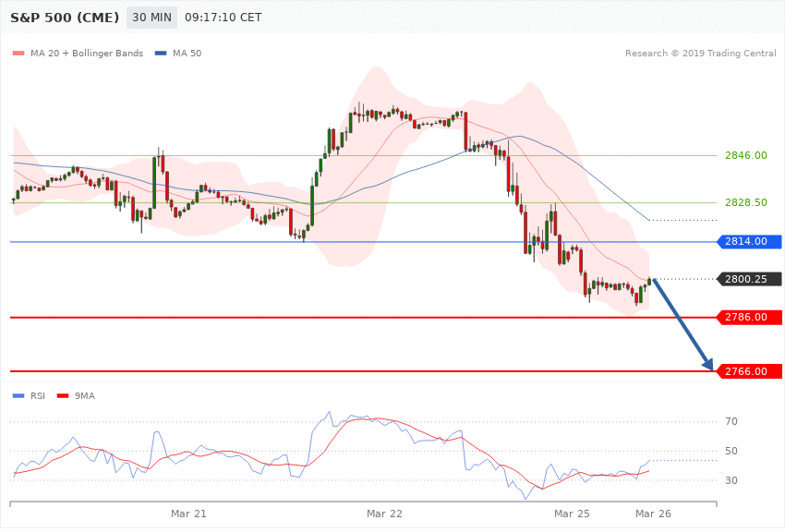
Task: Click the 9MA legend red swatch
Action: click(63, 396)
